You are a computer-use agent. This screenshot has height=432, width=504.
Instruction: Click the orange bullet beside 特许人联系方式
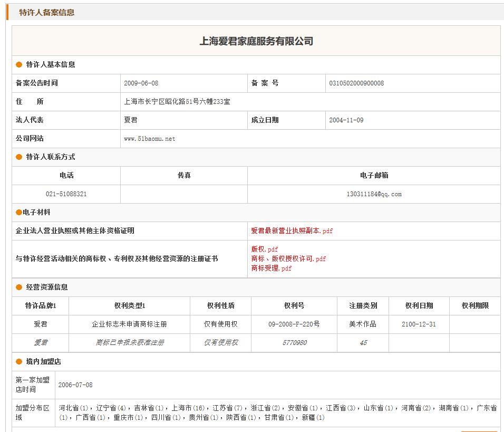click(19, 157)
